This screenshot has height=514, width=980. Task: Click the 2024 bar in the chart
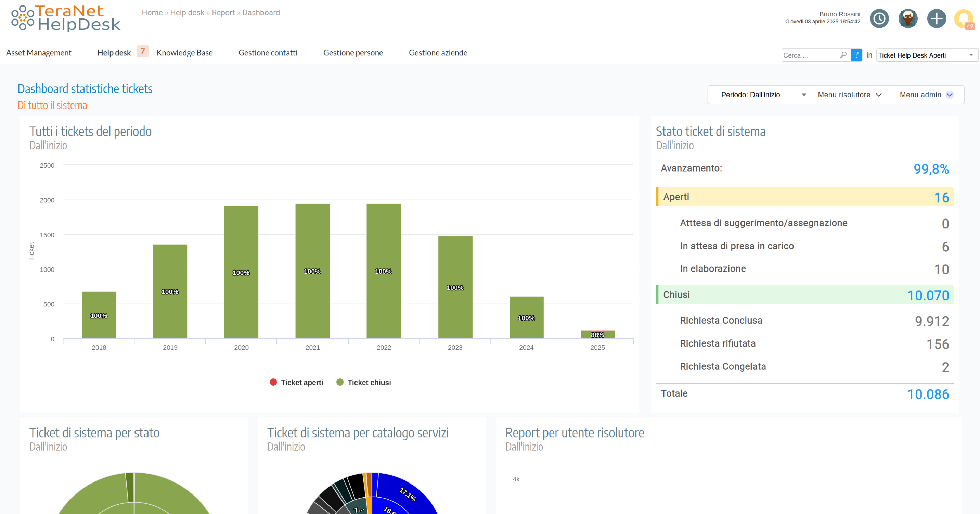[527, 317]
